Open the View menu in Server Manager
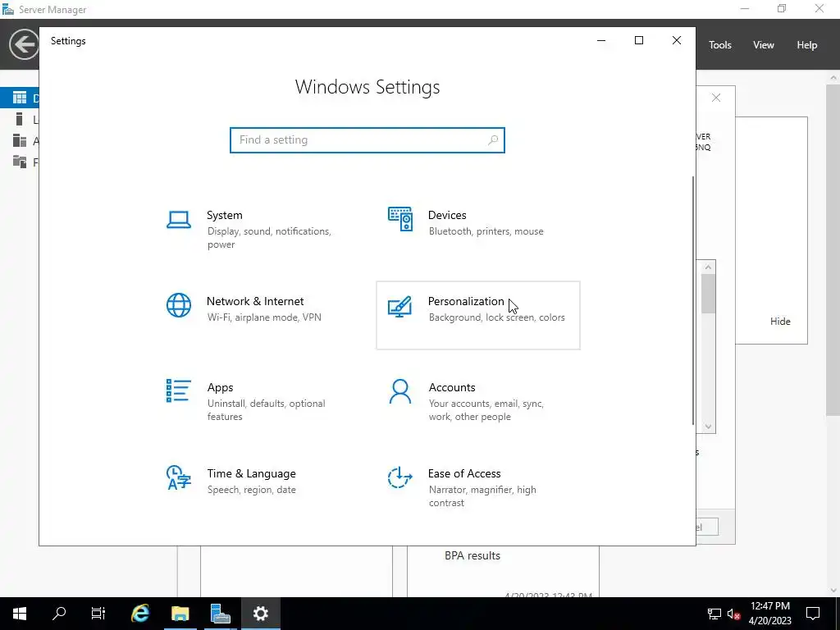 764,45
